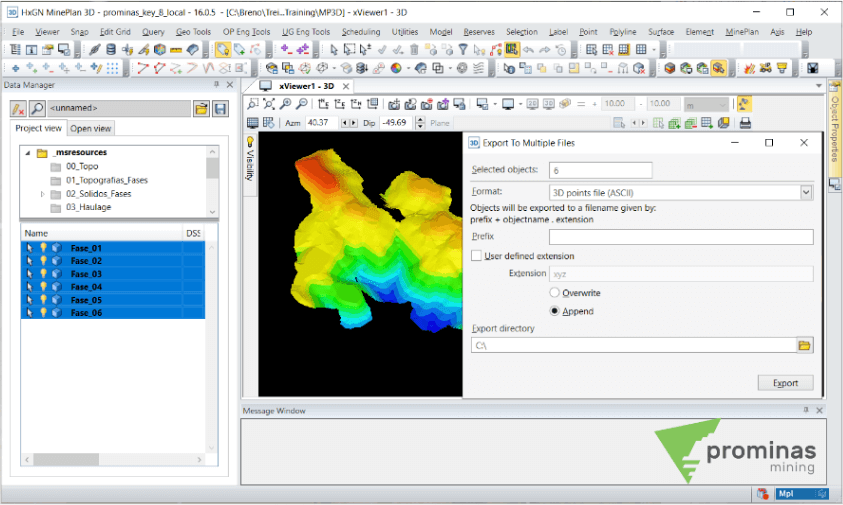Screen dimensions: 843x505
Task: Click the color wheel icon in the second toolbar
Action: tap(396, 68)
